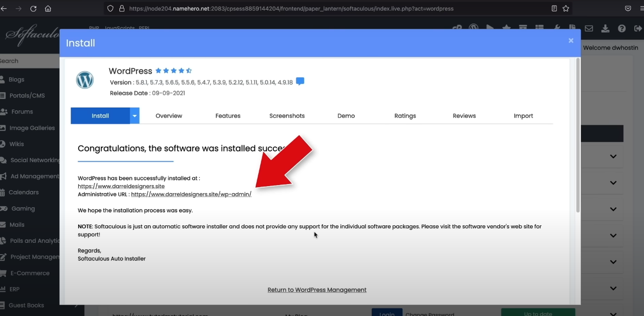Click the logout arrow icon
Screen dimensions: 644x316
(x=638, y=28)
